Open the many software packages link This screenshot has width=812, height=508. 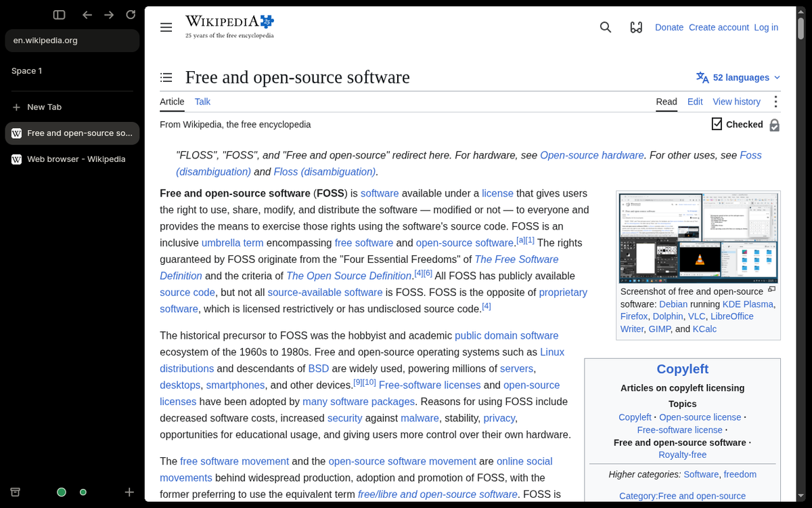coord(359,402)
